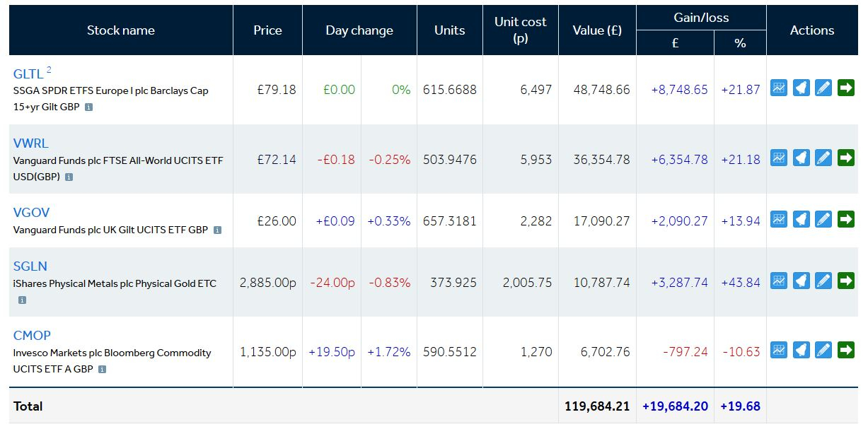Open the GLTL stock link
Image resolution: width=868 pixels, height=429 pixels.
pyautogui.click(x=28, y=74)
